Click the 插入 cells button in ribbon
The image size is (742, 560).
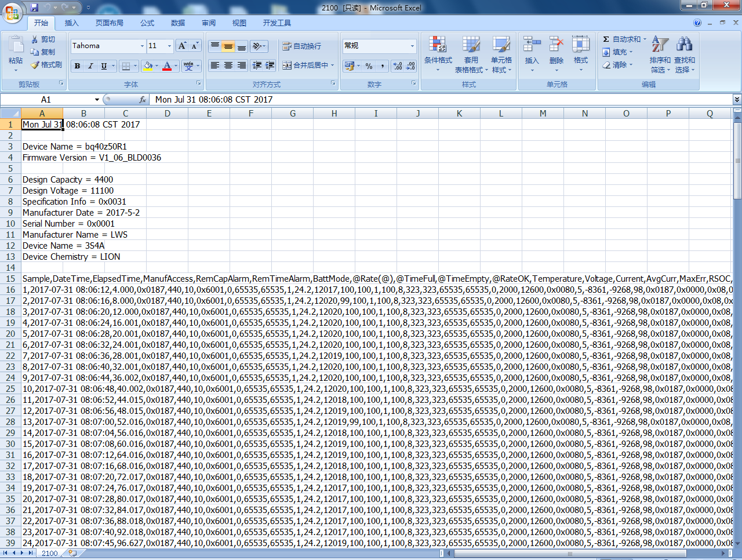[x=532, y=54]
